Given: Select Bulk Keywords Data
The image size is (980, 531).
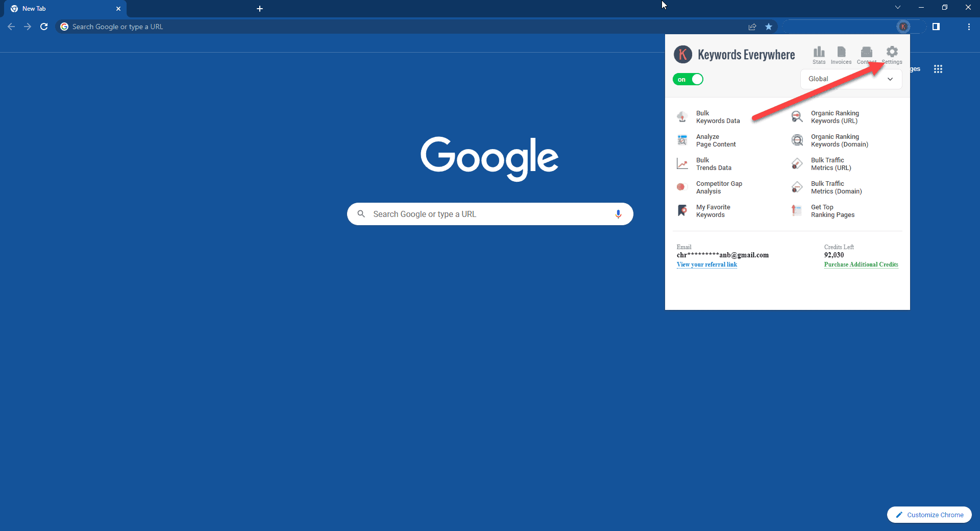Looking at the screenshot, I should pos(717,117).
